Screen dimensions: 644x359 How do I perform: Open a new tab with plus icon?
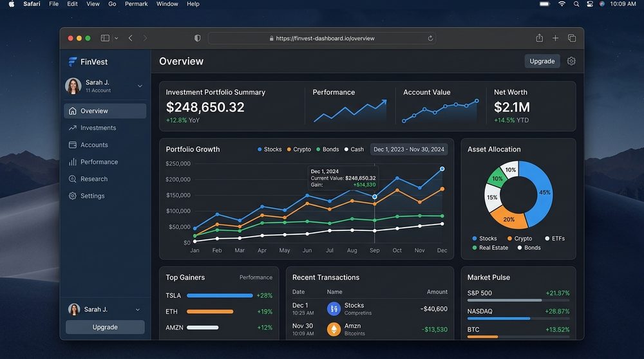[x=555, y=38]
